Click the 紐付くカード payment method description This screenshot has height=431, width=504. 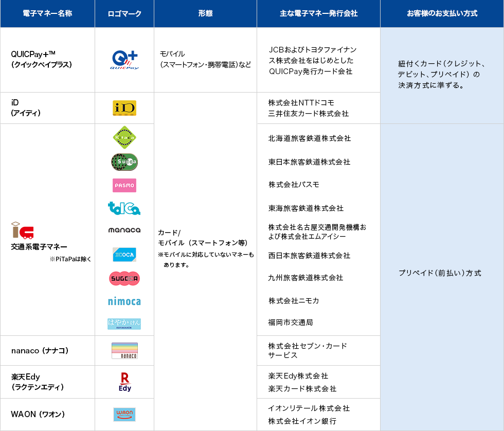pyautogui.click(x=441, y=75)
